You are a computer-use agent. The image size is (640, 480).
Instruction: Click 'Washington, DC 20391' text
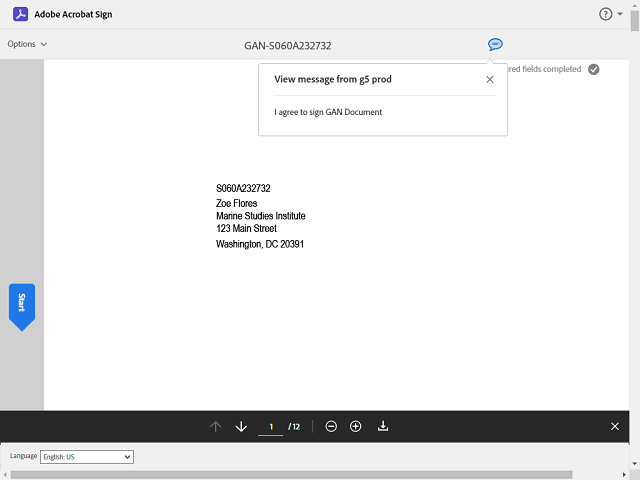click(x=260, y=244)
